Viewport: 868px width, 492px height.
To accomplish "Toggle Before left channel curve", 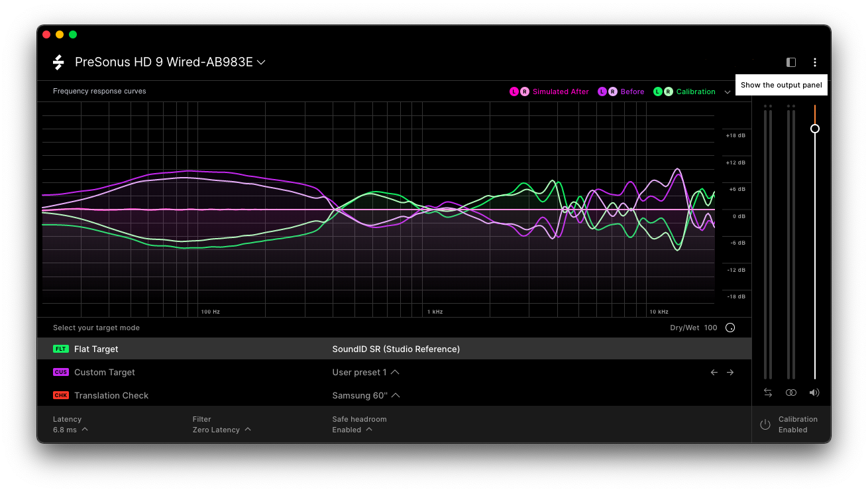I will pyautogui.click(x=602, y=92).
